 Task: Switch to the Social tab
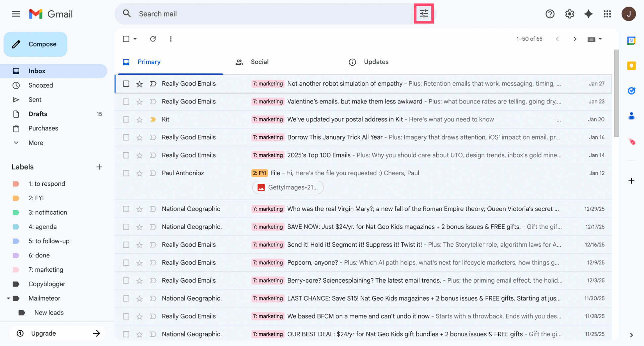(x=259, y=62)
